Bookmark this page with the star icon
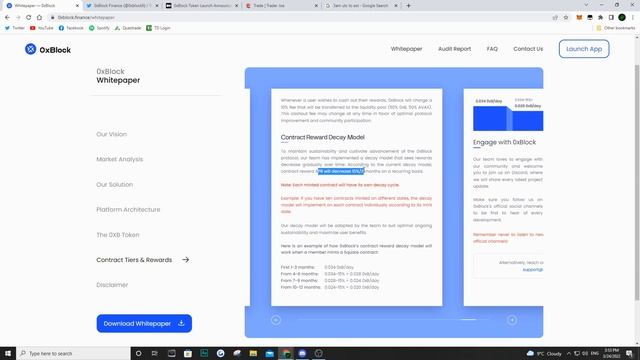The image size is (640, 360). (566, 18)
